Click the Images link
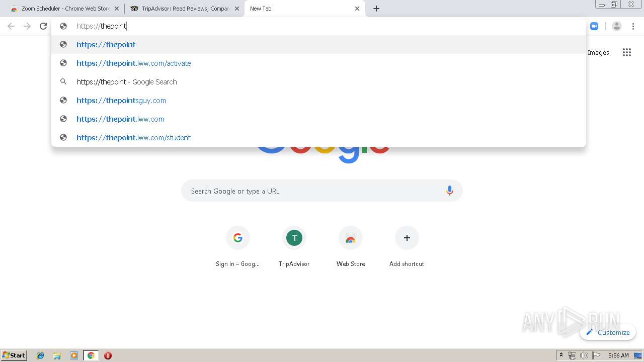 click(598, 52)
